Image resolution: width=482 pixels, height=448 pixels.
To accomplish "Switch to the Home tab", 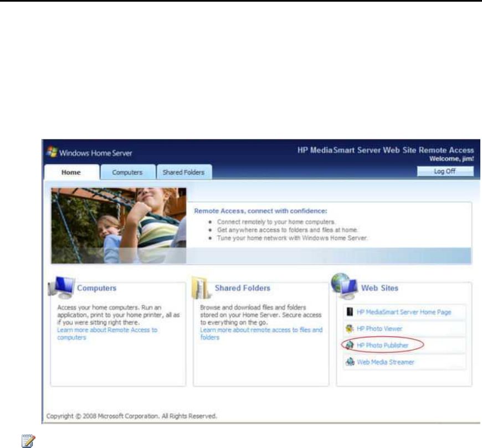I will 72,172.
